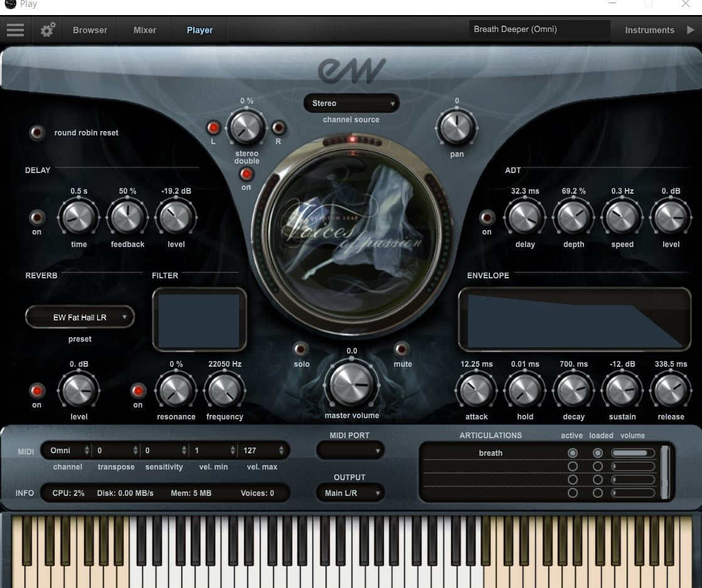
Task: Select active radio button for breath
Action: point(572,453)
